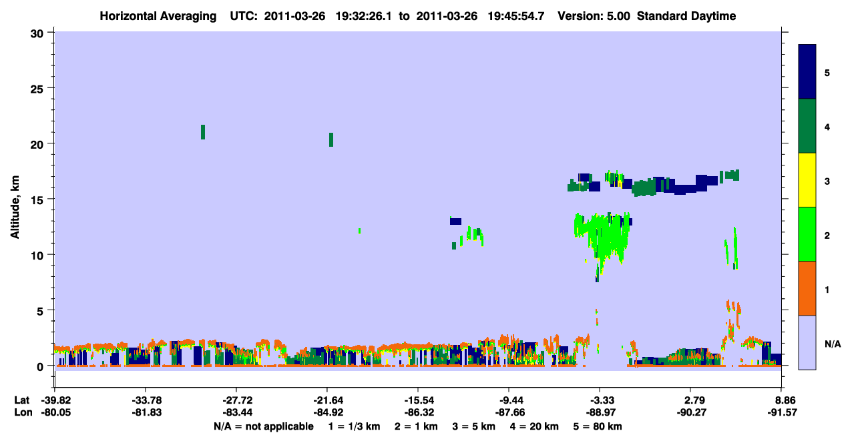This screenshot has width=868, height=445.
Task: Click colorbar label '3'
Action: tap(827, 181)
